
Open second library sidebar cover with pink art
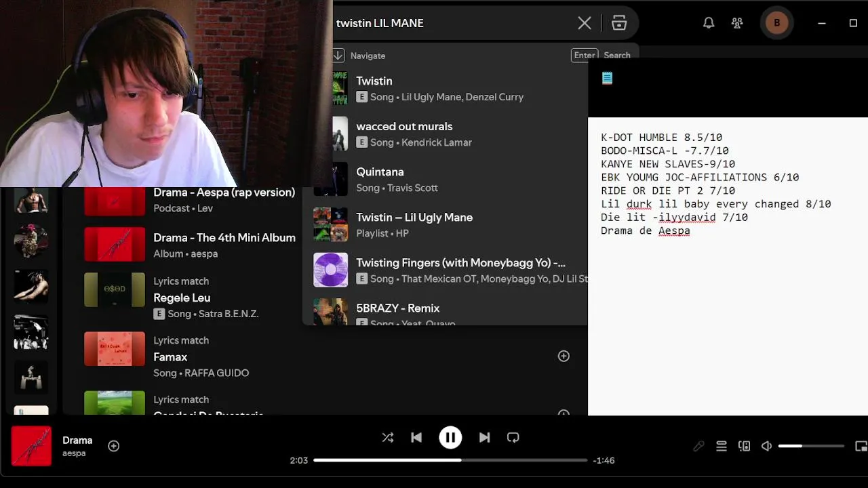tap(31, 241)
